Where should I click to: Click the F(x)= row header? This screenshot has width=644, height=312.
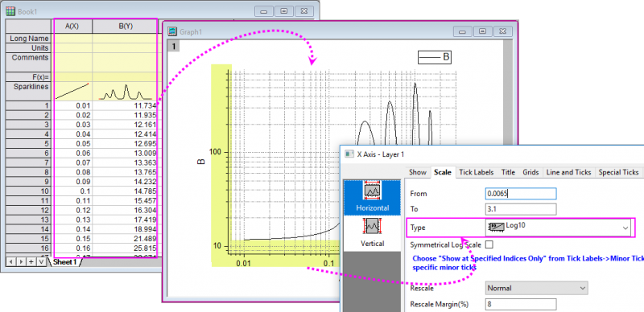click(28, 76)
